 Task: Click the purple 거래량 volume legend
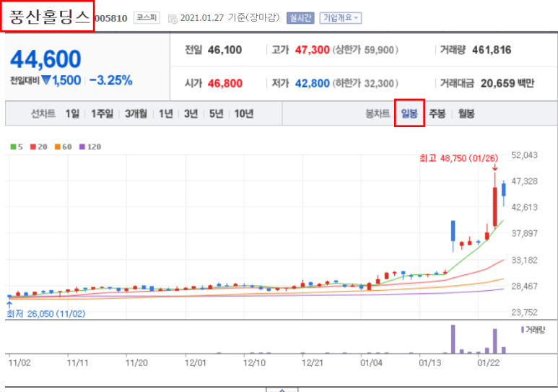click(x=533, y=330)
